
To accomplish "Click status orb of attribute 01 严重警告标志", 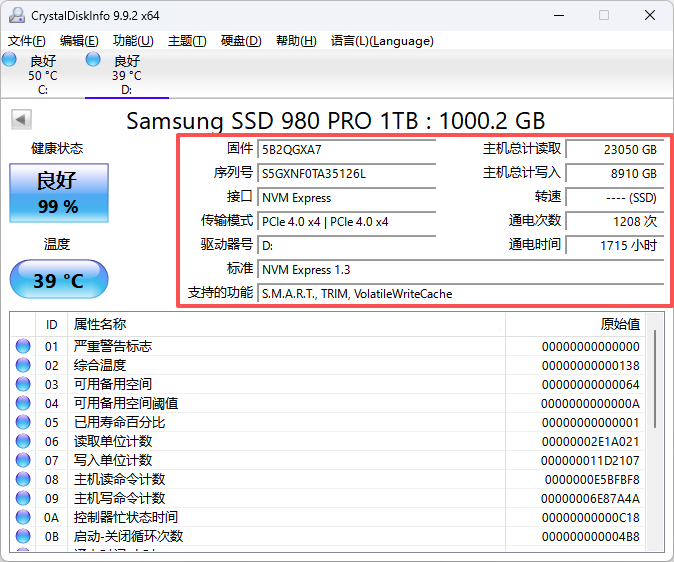I will (x=23, y=346).
